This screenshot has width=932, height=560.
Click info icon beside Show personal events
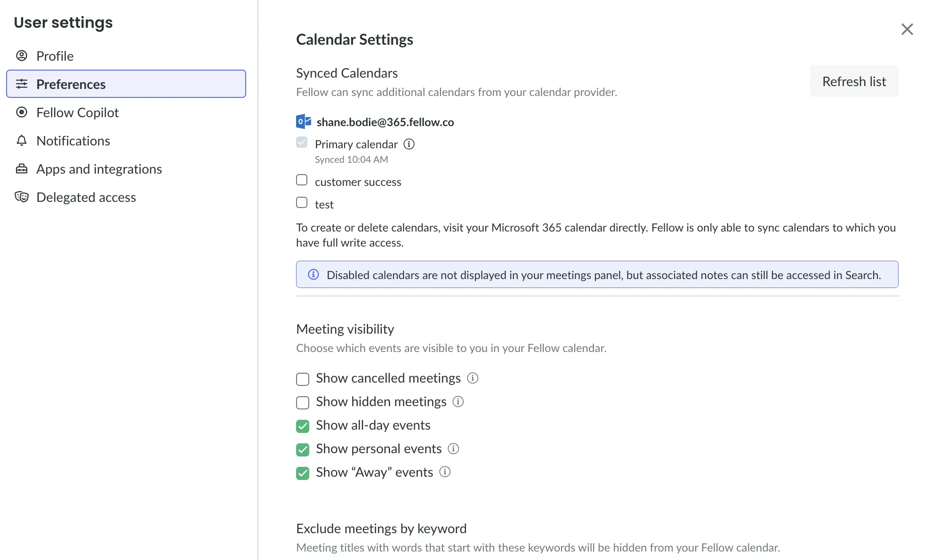pyautogui.click(x=453, y=448)
